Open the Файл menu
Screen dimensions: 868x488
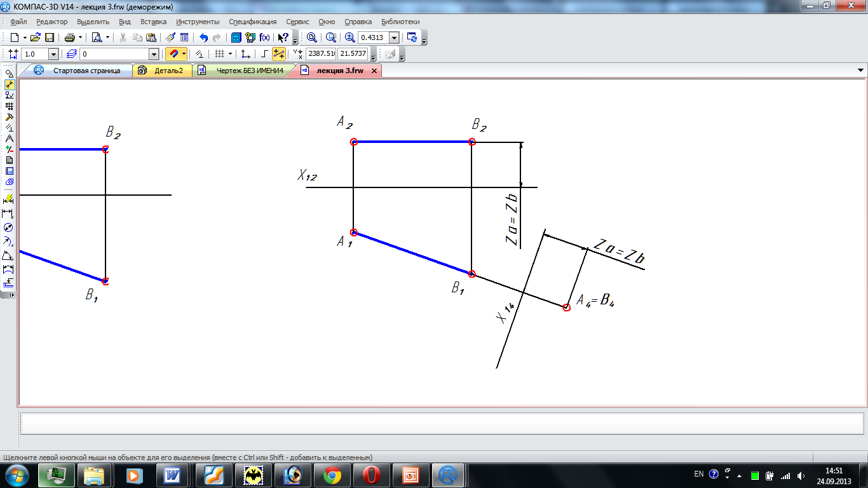18,22
